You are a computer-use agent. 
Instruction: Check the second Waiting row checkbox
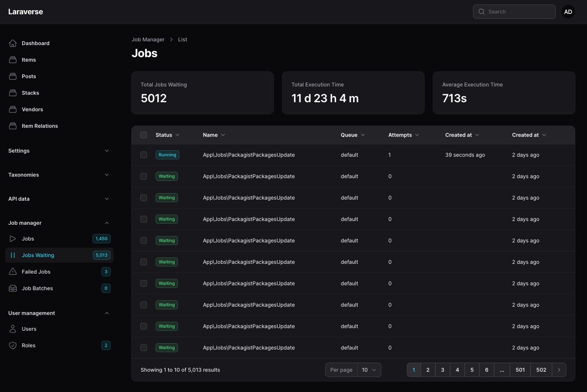coord(144,198)
